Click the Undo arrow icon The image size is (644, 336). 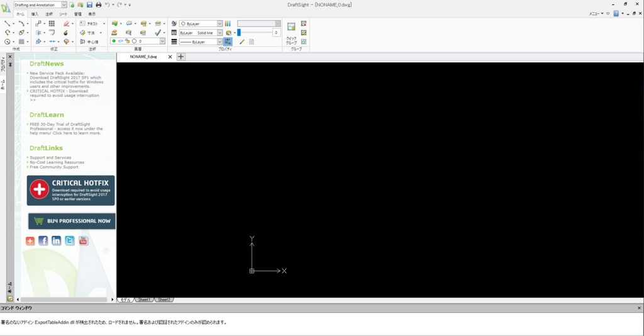pyautogui.click(x=107, y=5)
